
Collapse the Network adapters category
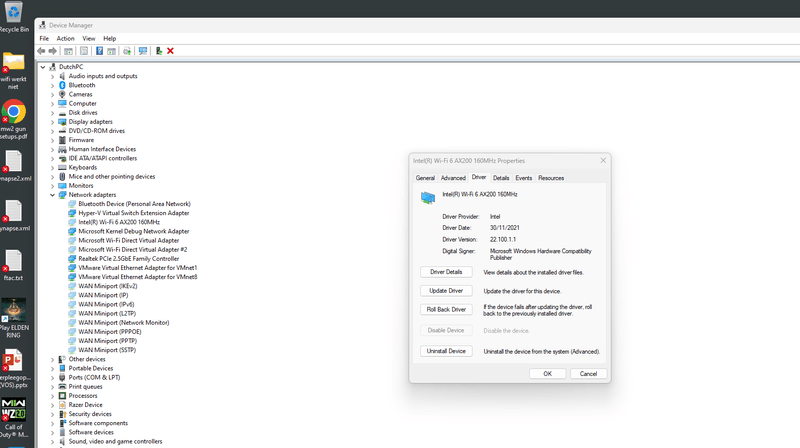(x=52, y=195)
